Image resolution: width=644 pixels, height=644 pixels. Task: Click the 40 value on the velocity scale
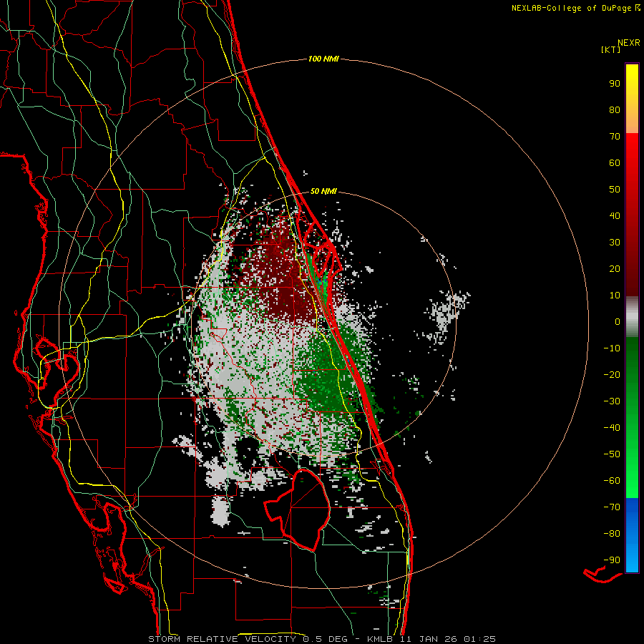(x=615, y=215)
